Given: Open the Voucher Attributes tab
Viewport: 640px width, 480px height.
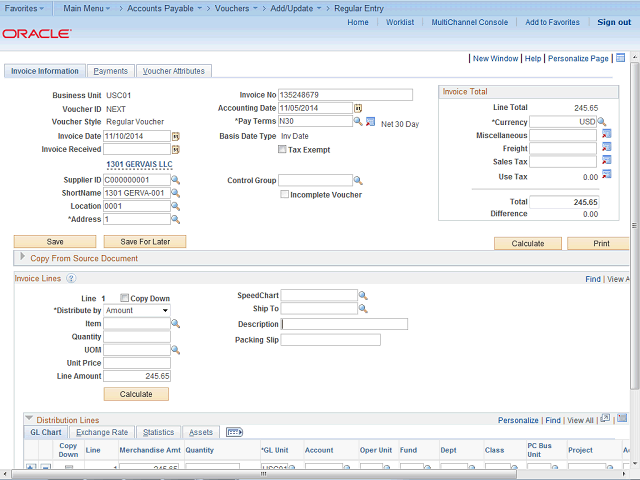Looking at the screenshot, I should pyautogui.click(x=173, y=71).
